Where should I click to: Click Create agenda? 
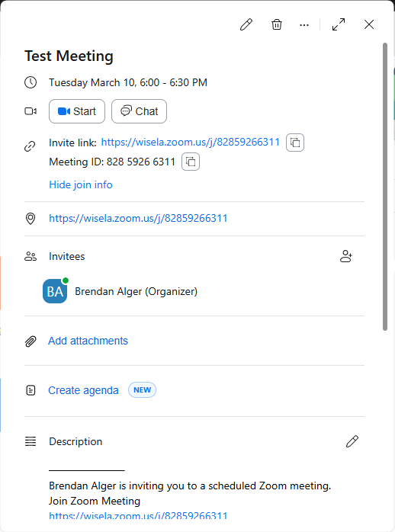pyautogui.click(x=83, y=390)
